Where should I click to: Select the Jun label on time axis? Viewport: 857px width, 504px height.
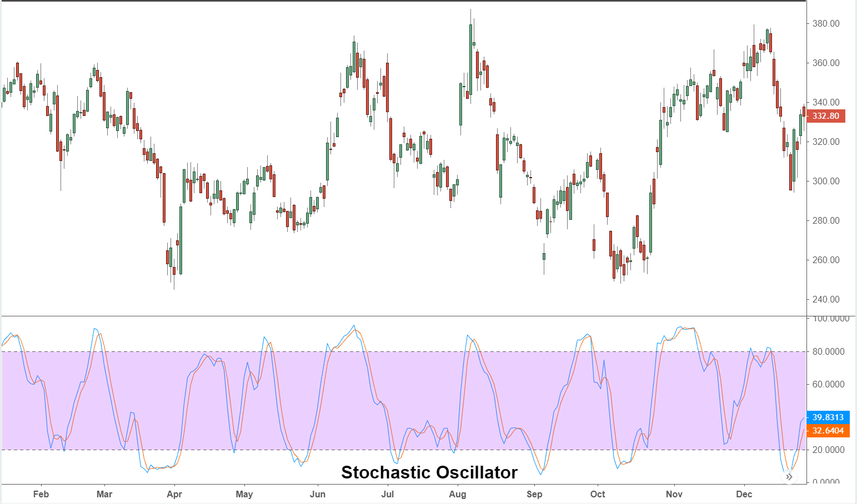coord(318,494)
